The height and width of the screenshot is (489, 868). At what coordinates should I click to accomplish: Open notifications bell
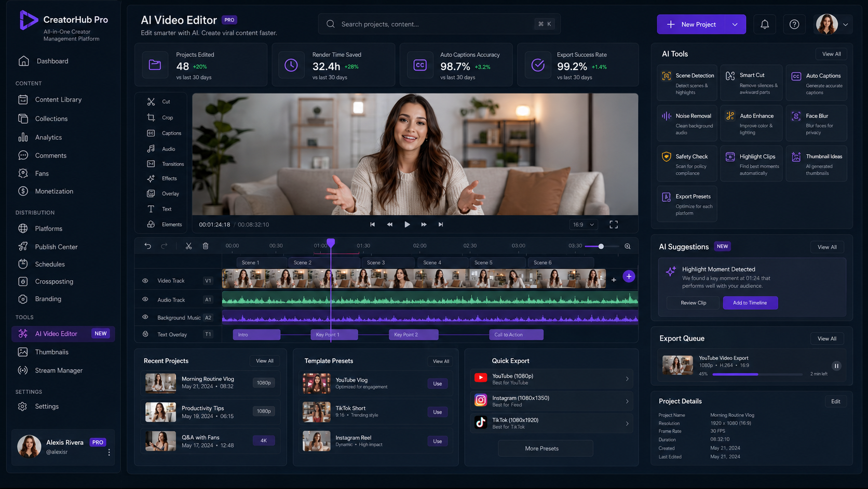(765, 24)
